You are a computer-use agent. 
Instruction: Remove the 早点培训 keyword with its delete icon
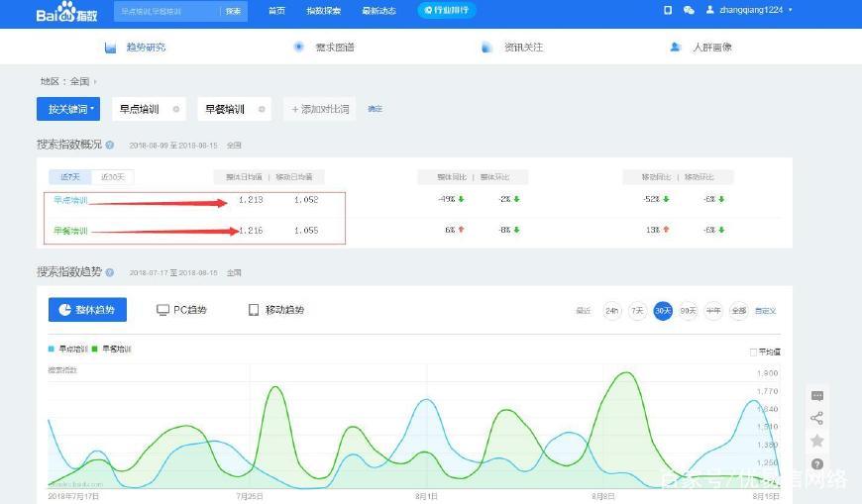176,109
